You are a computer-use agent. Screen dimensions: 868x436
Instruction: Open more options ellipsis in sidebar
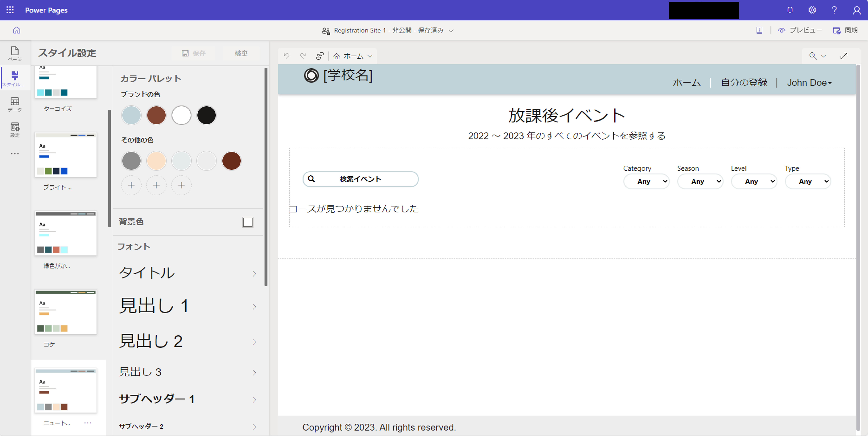tap(15, 153)
